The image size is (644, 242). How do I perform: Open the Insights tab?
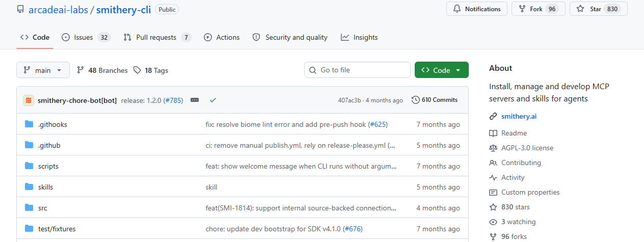[x=360, y=37]
